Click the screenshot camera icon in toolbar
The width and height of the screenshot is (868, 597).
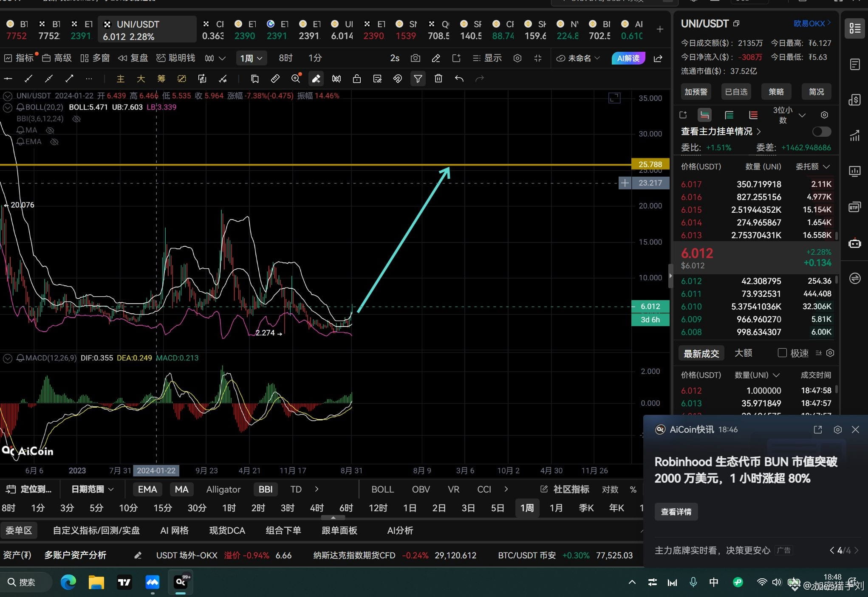[x=415, y=58]
